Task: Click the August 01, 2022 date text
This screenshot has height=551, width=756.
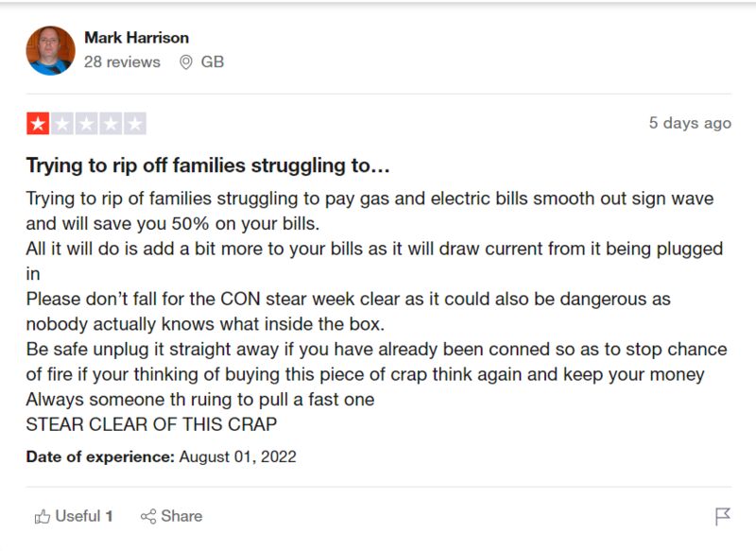Action: click(x=236, y=457)
